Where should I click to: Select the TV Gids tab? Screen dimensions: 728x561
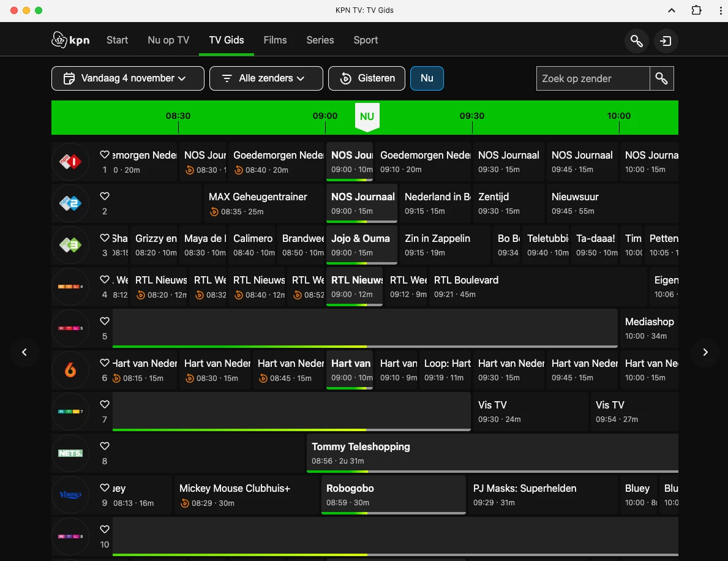click(x=227, y=40)
